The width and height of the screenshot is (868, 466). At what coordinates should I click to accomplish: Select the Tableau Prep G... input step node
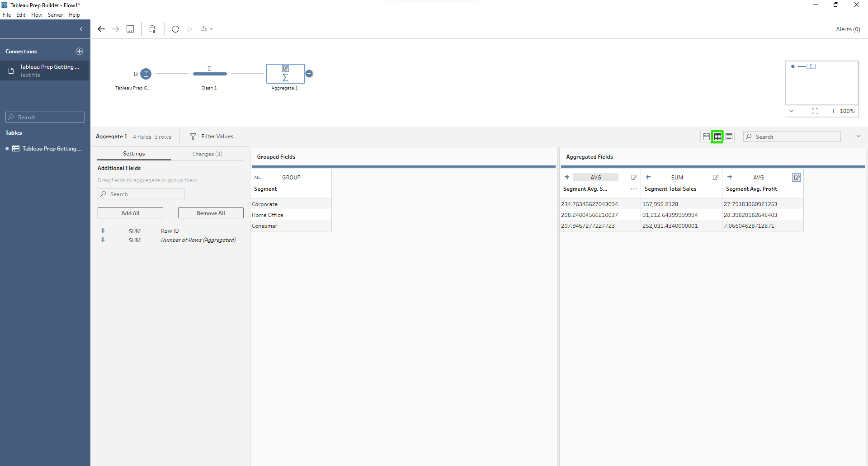[x=146, y=74]
